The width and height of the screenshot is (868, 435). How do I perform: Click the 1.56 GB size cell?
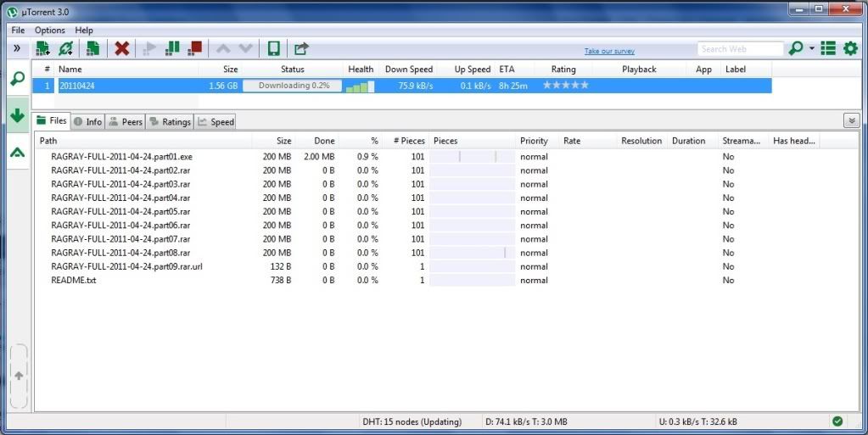coord(223,86)
